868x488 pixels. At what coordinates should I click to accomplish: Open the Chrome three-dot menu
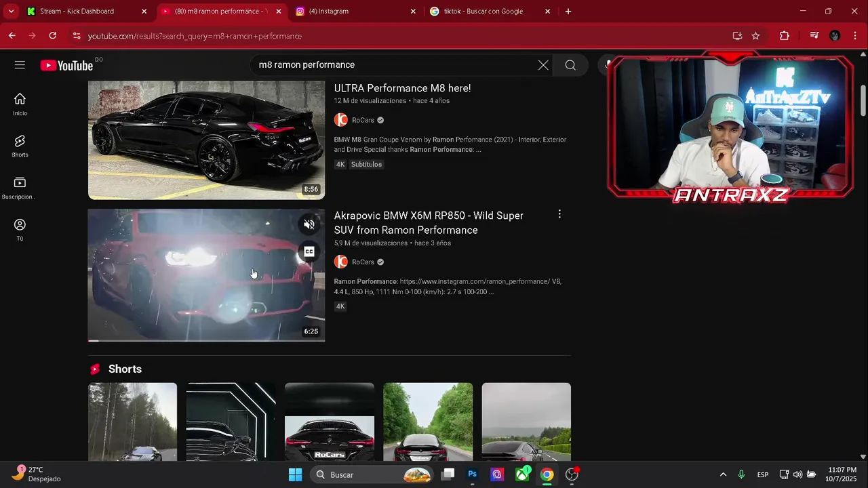pyautogui.click(x=854, y=36)
